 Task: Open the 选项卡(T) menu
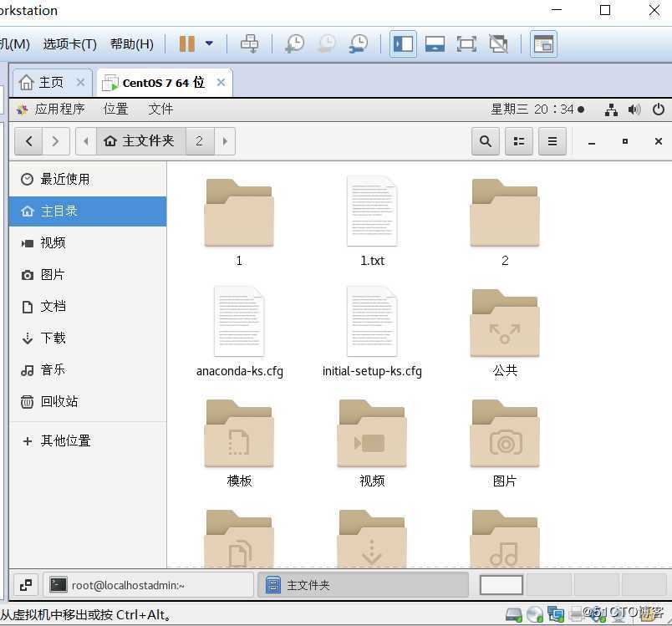coord(70,43)
